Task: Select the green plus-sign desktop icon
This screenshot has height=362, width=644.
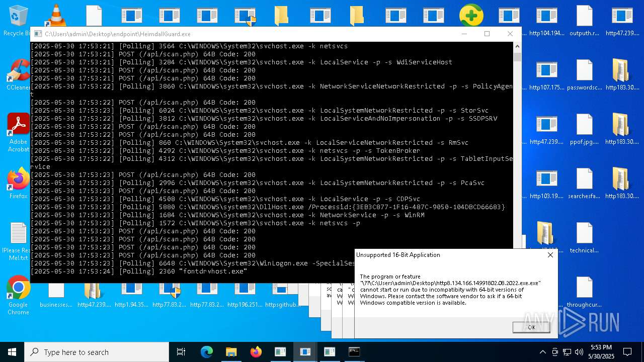Action: pyautogui.click(x=471, y=16)
